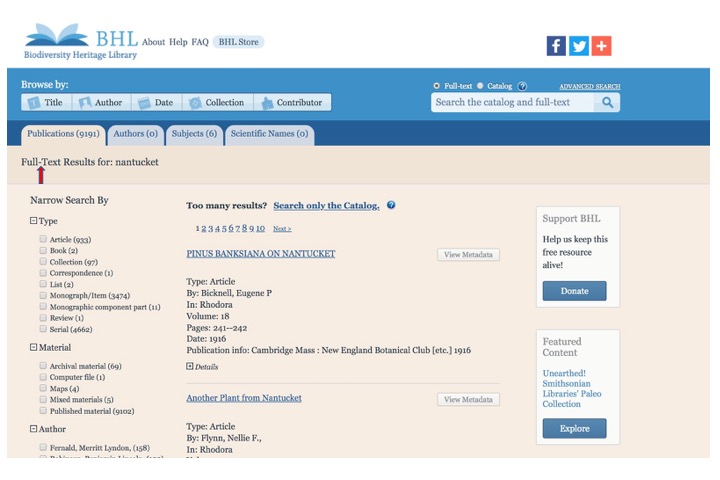Check the Review (1) filter
This screenshot has width=720, height=480.
point(43,318)
